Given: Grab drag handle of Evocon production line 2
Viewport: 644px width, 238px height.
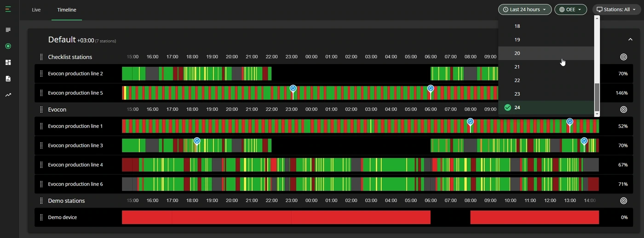Looking at the screenshot, I should pyautogui.click(x=41, y=74).
